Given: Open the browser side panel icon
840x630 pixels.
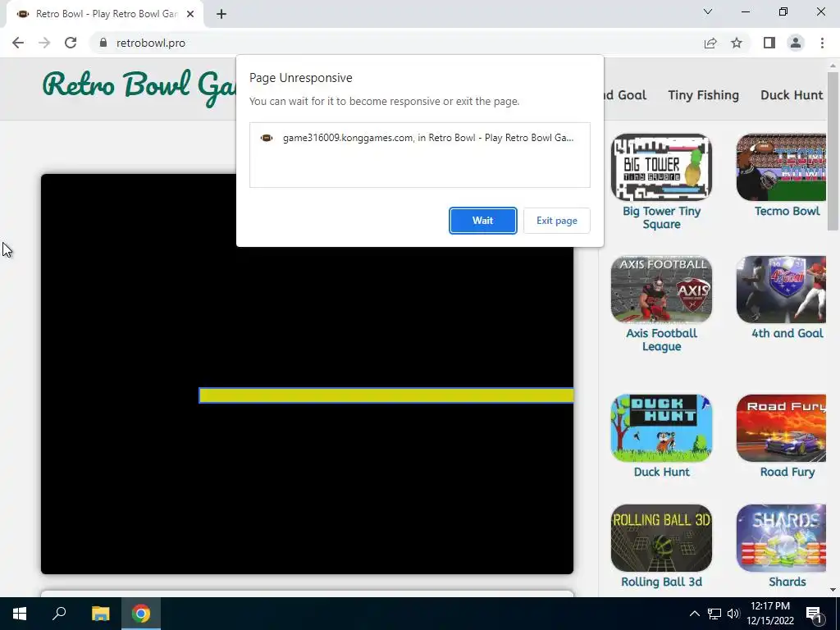Looking at the screenshot, I should pos(769,43).
